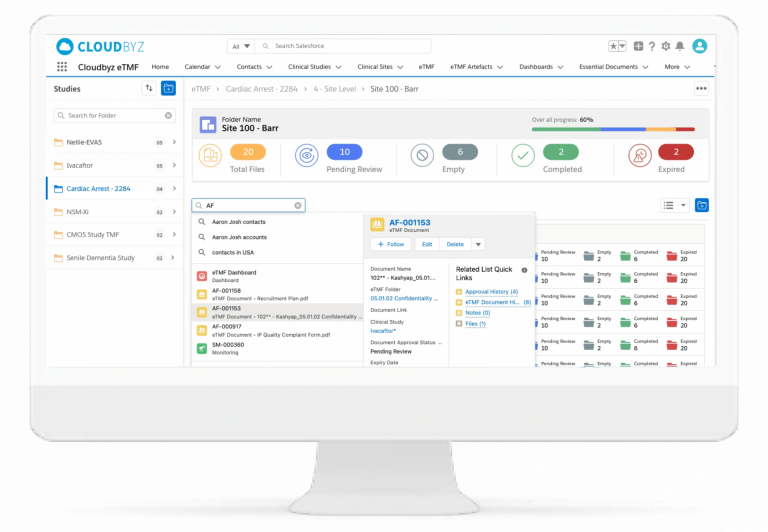This screenshot has width=768, height=532.
Task: Open the App Launcher grid icon
Action: [x=62, y=67]
